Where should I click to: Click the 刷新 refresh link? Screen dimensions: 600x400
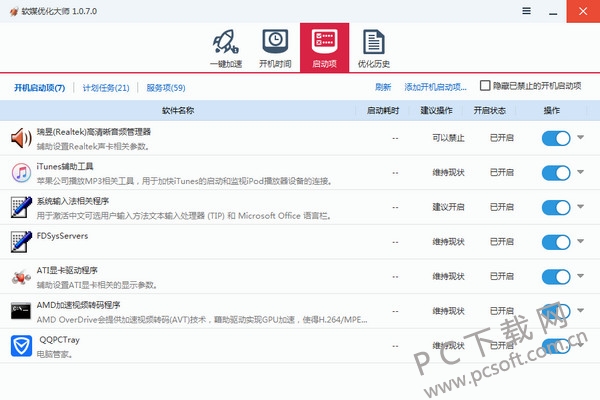pos(383,87)
